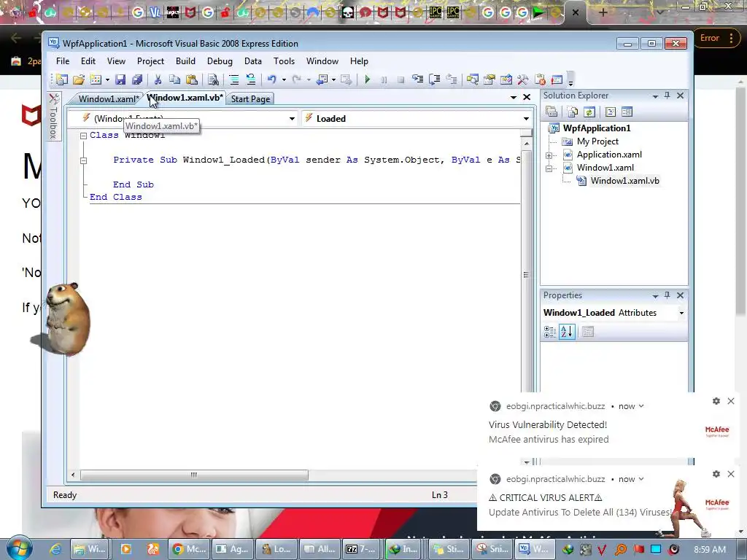Collapse the Window1.xaml tree node
Viewport: 747px width, 560px height.
click(x=549, y=168)
